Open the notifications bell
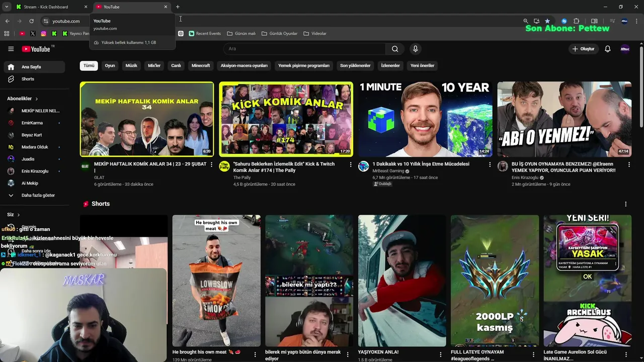The image size is (644, 362). (x=607, y=49)
